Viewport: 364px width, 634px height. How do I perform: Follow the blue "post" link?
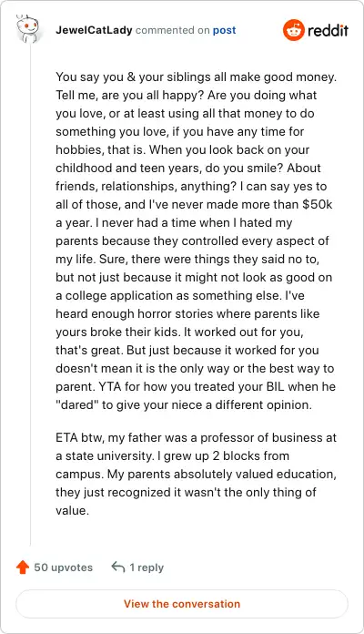coord(224,30)
